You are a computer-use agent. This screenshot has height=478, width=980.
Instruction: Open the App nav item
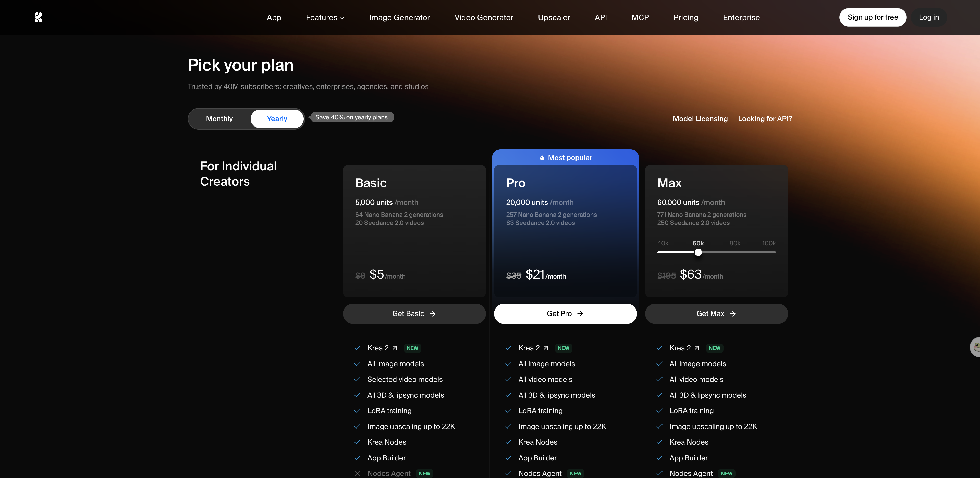point(274,18)
